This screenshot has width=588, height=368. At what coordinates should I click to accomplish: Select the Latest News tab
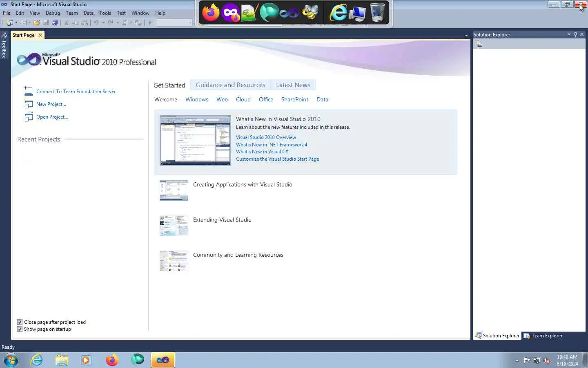[x=293, y=85]
